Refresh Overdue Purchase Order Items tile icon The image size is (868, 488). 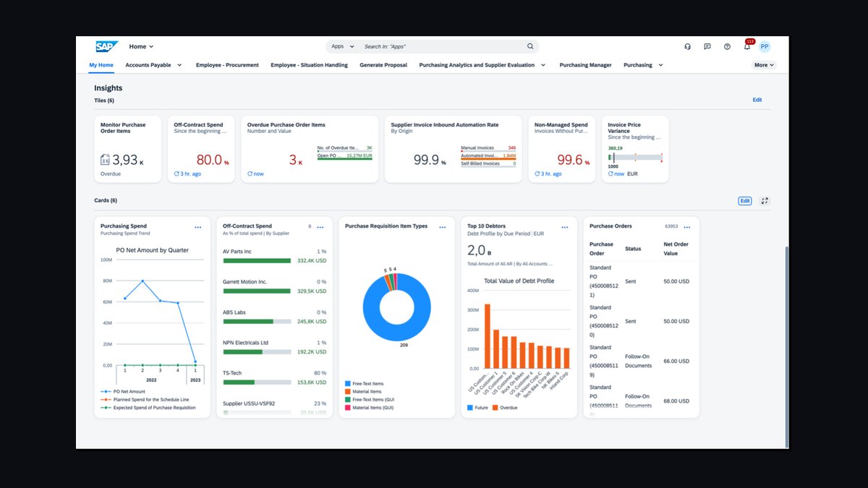(x=250, y=174)
